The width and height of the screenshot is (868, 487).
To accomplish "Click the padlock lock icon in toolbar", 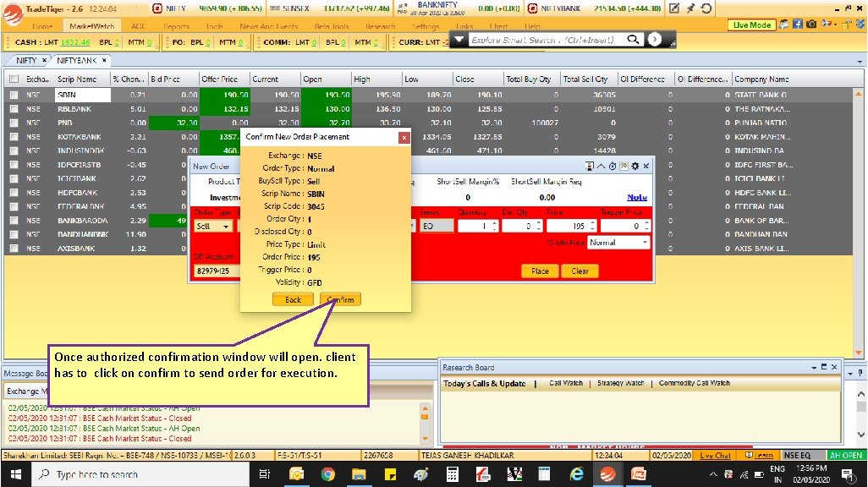I will (848, 24).
